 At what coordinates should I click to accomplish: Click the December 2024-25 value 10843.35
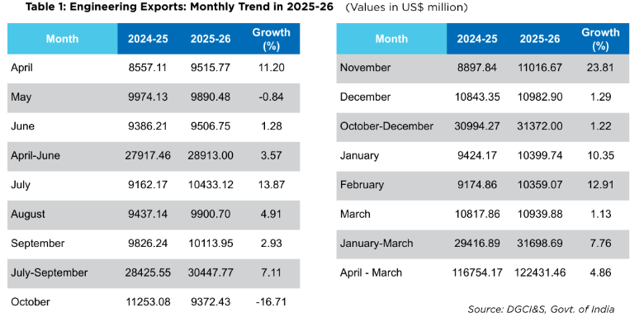477,97
